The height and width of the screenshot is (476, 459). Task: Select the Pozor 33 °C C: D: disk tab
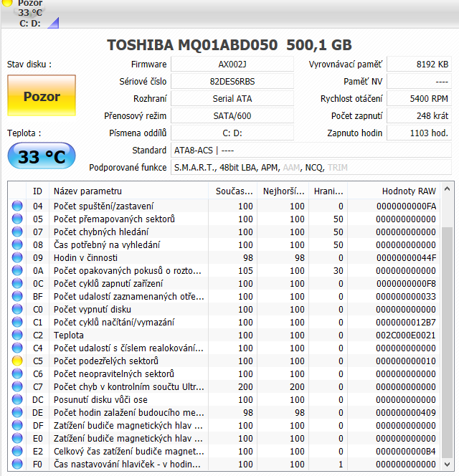(29, 14)
